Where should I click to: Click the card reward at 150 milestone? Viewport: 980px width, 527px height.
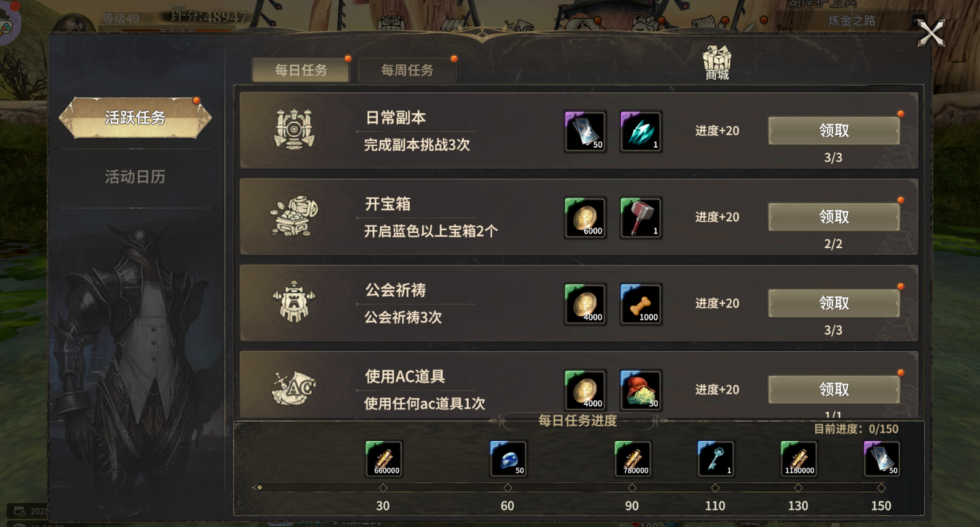pyautogui.click(x=881, y=459)
